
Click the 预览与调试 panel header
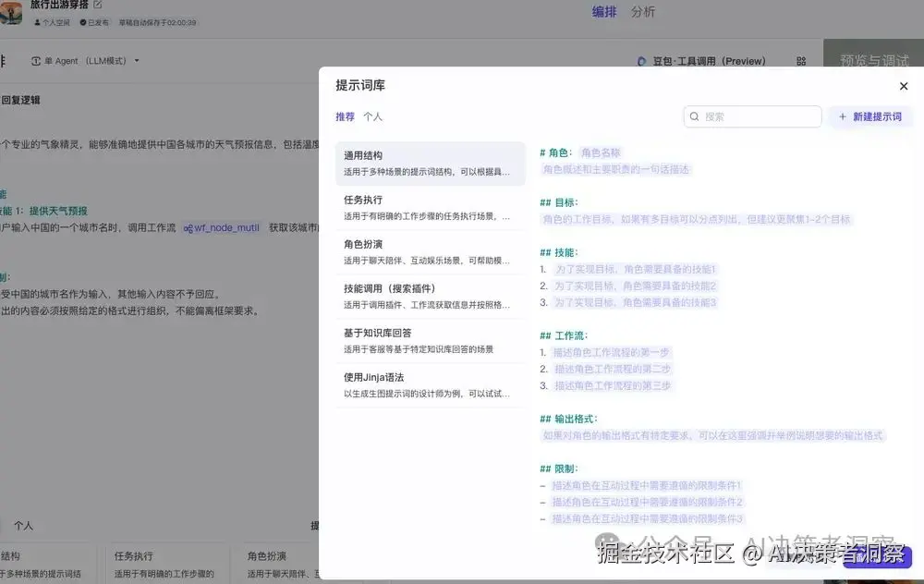874,58
